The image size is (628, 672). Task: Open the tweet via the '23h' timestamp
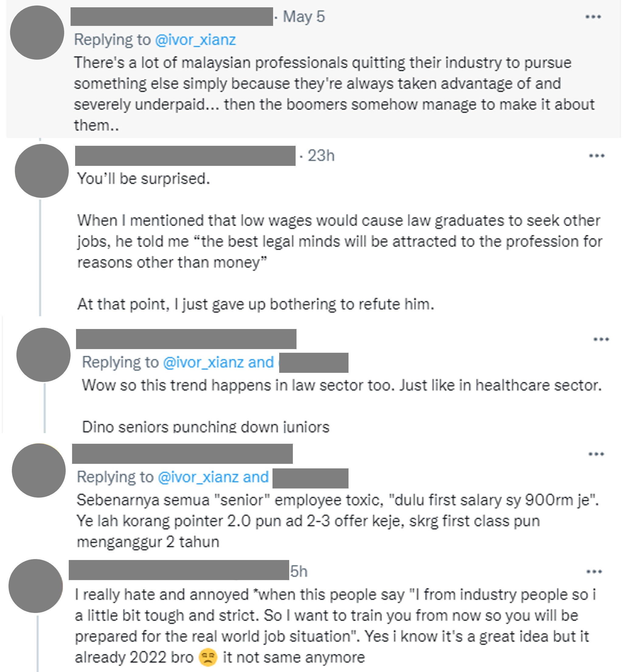321,156
